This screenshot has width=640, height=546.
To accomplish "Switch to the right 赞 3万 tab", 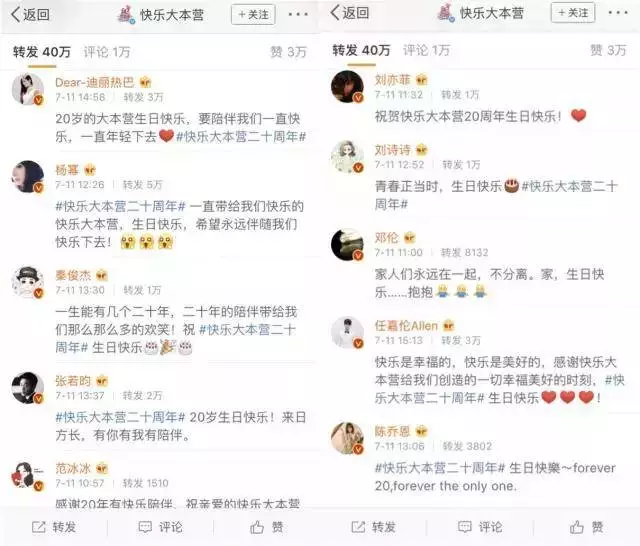I will pos(608,50).
